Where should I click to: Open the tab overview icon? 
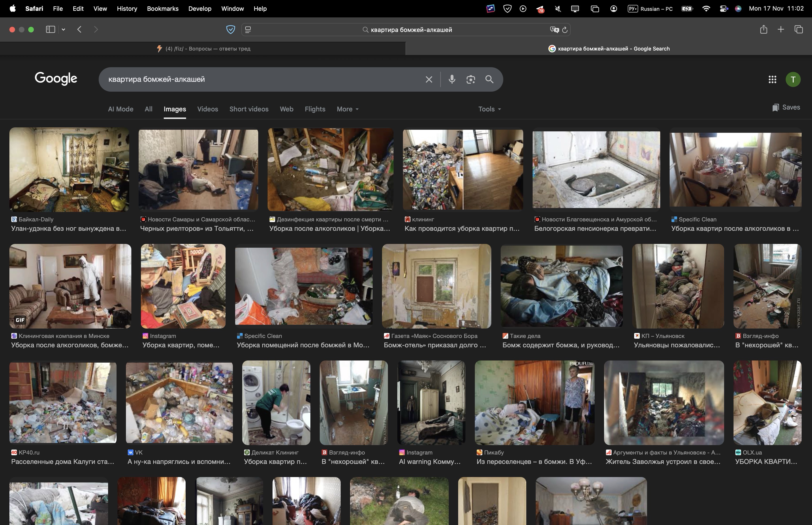798,30
